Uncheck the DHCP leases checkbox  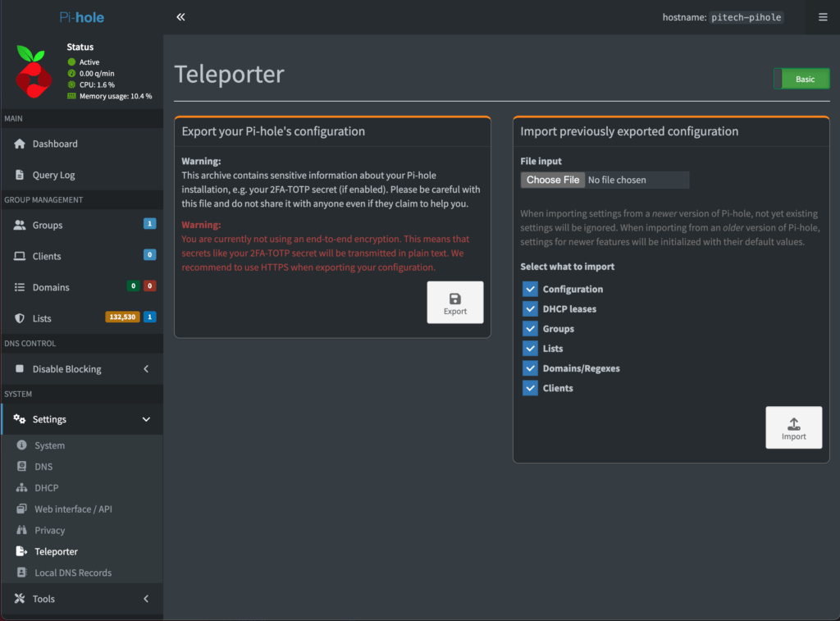tap(530, 309)
